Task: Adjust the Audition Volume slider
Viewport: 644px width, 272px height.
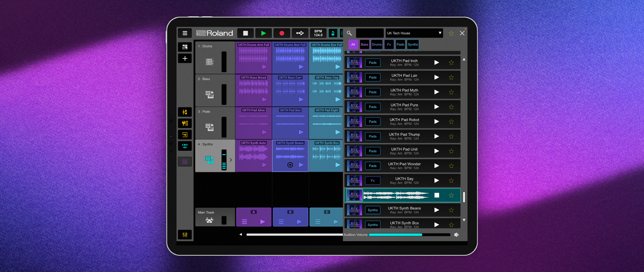Action: click(409, 235)
